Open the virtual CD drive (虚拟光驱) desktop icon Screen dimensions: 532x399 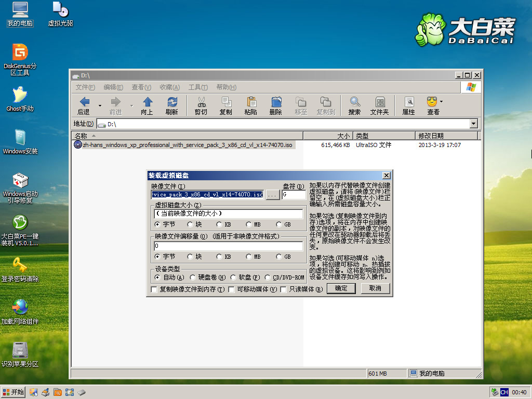[60, 11]
